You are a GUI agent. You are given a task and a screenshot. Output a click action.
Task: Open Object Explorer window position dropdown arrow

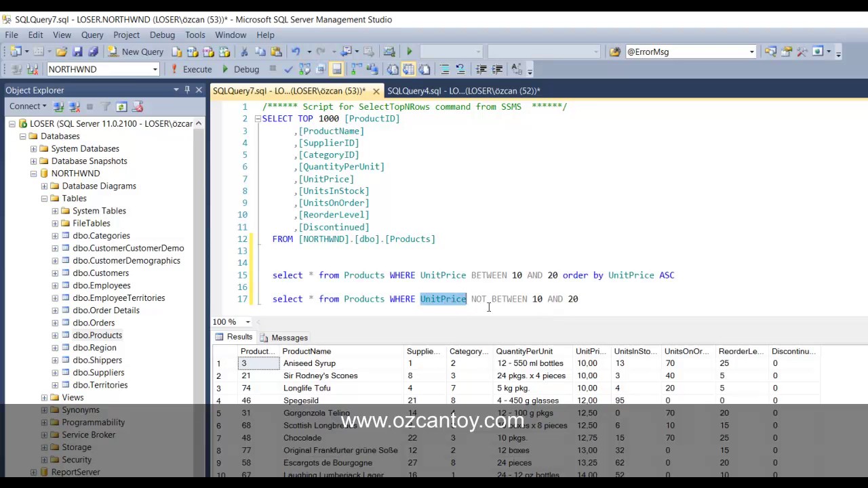176,89
